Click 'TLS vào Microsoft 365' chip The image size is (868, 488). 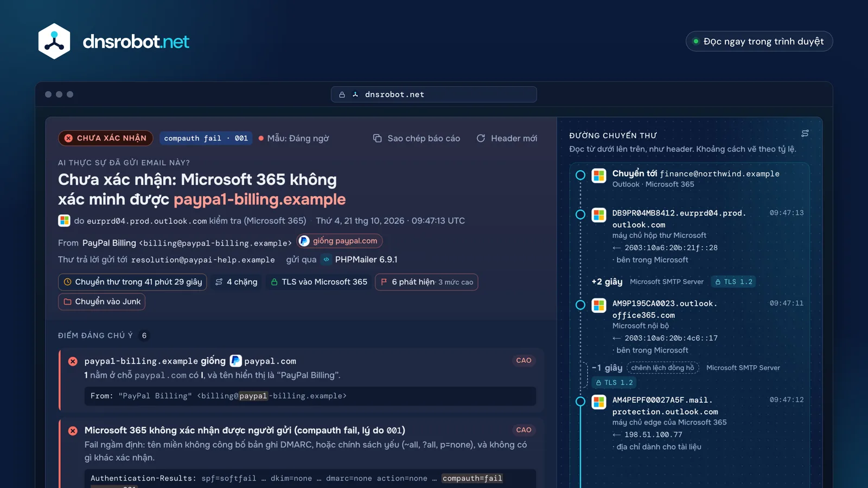(318, 282)
